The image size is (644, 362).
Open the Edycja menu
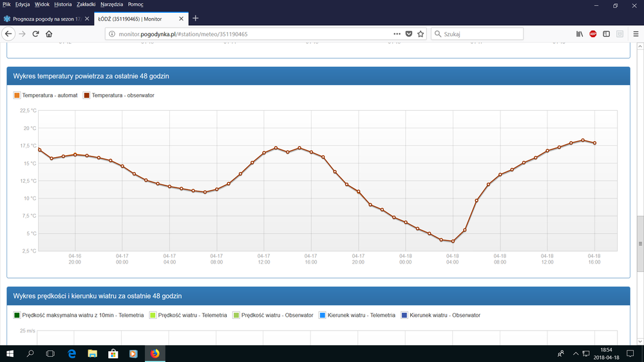pos(22,4)
